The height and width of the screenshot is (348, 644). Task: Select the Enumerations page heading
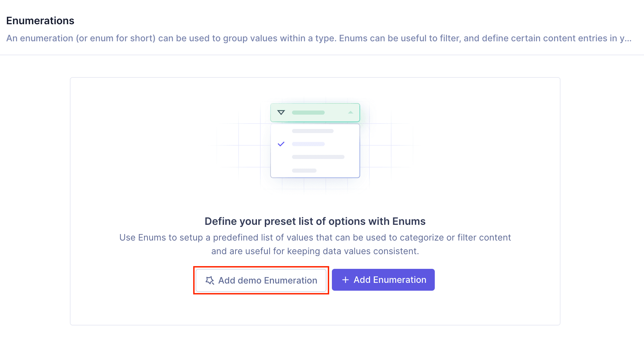coord(40,20)
